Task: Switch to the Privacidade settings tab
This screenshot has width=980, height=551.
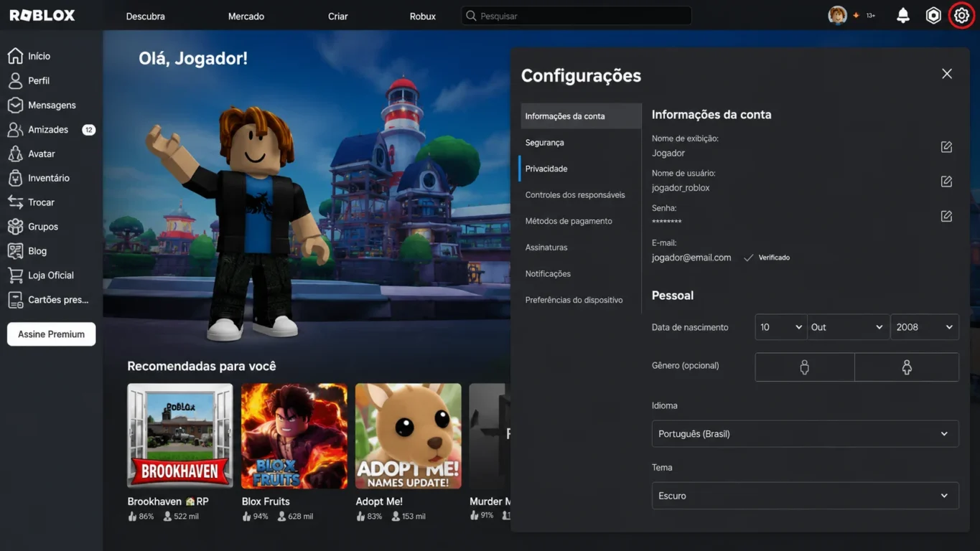Action: [x=581, y=169]
